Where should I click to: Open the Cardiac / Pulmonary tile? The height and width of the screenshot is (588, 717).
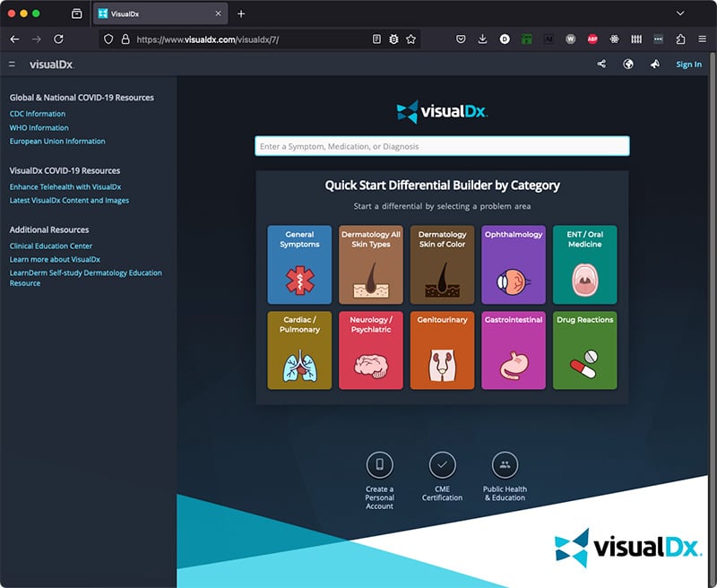tap(299, 350)
